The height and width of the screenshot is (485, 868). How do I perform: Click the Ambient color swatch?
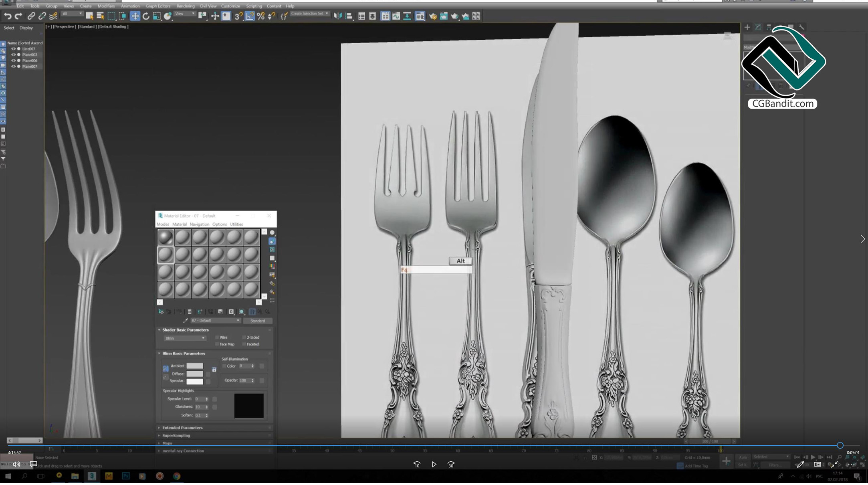[195, 366]
